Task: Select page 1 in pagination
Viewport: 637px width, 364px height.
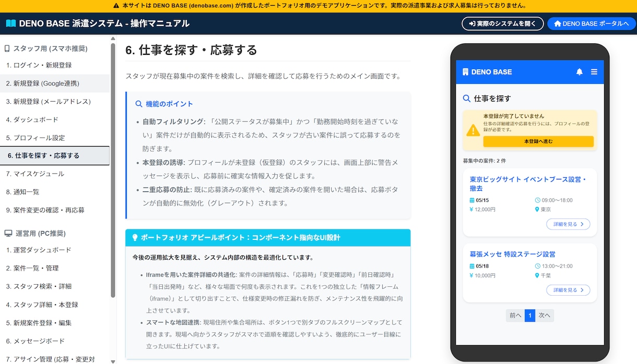Action: 530,316
